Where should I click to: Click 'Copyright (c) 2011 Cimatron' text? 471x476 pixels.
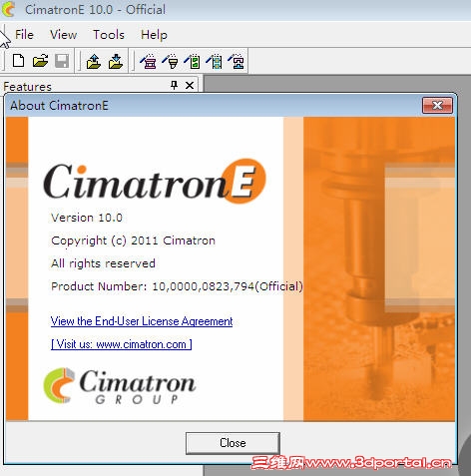click(133, 240)
